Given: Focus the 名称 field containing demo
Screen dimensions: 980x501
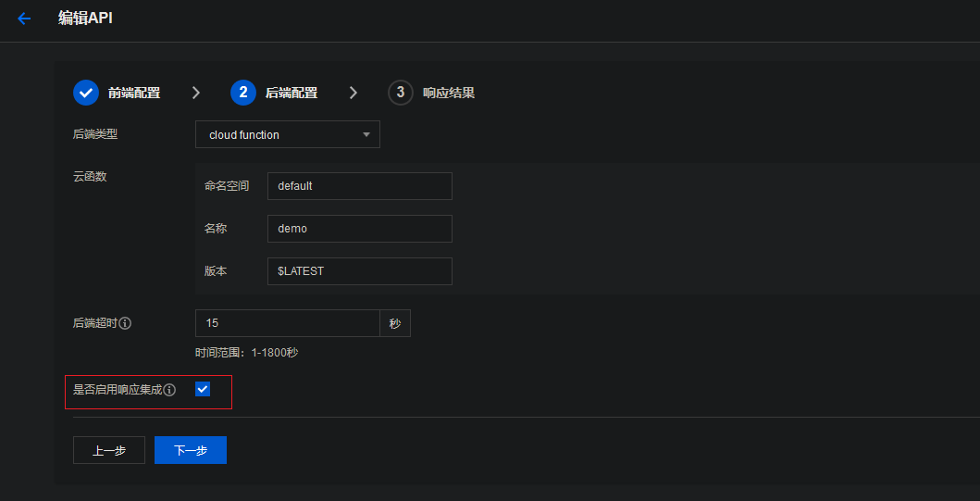Looking at the screenshot, I should pyautogui.click(x=360, y=229).
